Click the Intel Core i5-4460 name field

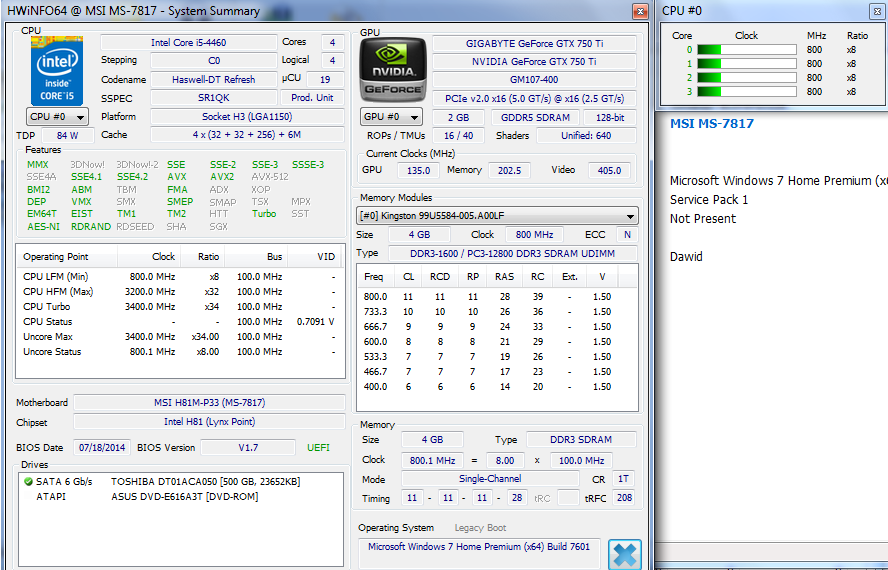click(x=189, y=42)
